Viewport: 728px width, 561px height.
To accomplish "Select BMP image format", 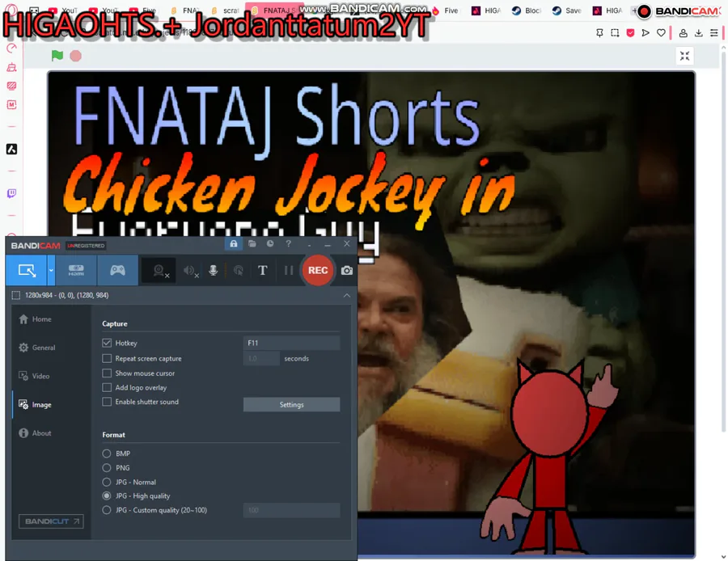I will (x=107, y=453).
